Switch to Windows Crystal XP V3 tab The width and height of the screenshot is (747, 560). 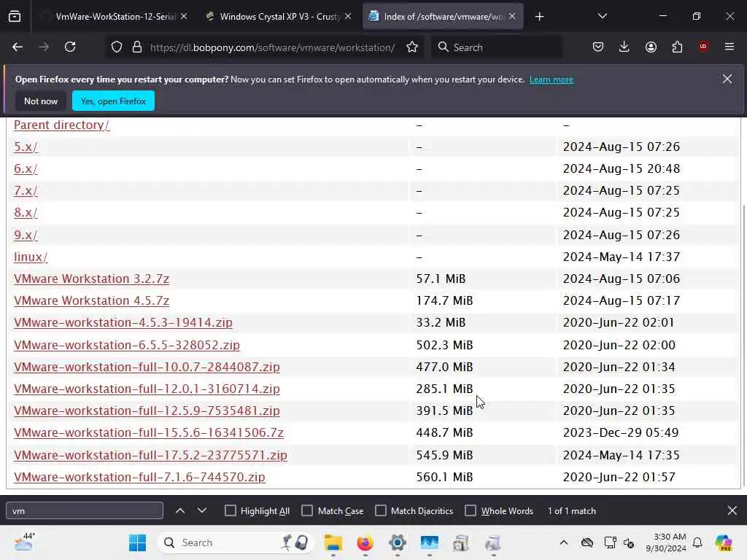coord(279,17)
